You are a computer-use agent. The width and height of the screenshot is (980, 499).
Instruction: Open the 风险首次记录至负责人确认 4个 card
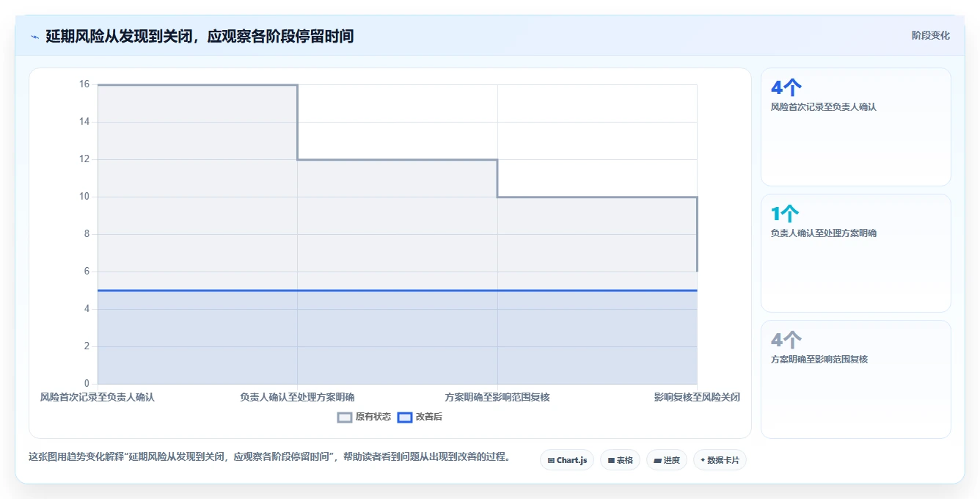[x=856, y=127]
